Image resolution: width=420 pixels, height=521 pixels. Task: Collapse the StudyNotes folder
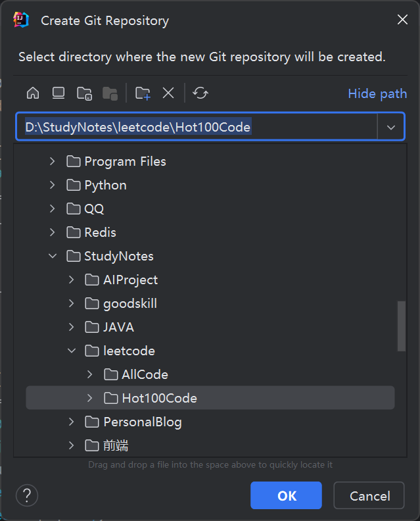click(53, 256)
